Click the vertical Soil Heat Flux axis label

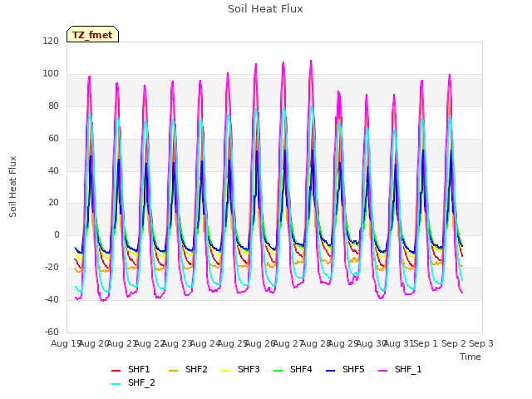click(x=12, y=187)
